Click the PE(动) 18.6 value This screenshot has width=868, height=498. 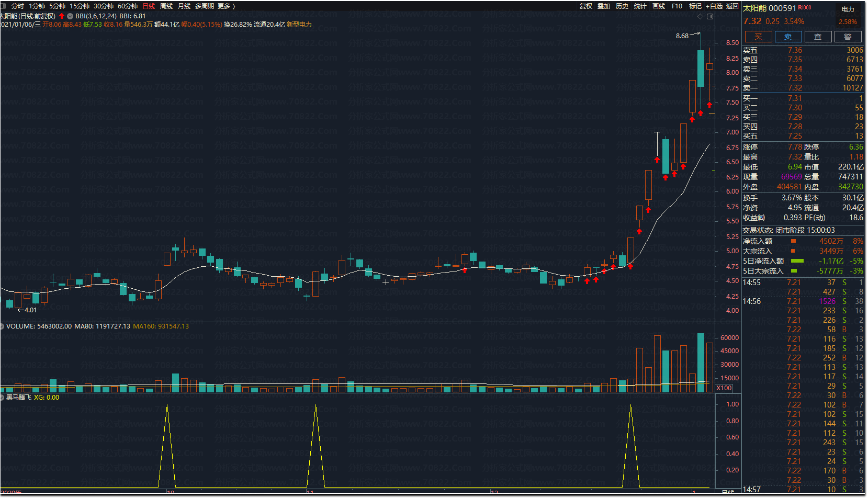(856, 218)
